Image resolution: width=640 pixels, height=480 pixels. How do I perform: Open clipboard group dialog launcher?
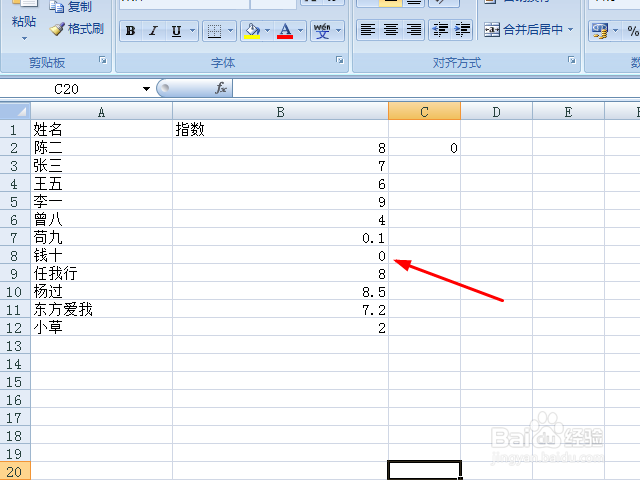coord(103,60)
